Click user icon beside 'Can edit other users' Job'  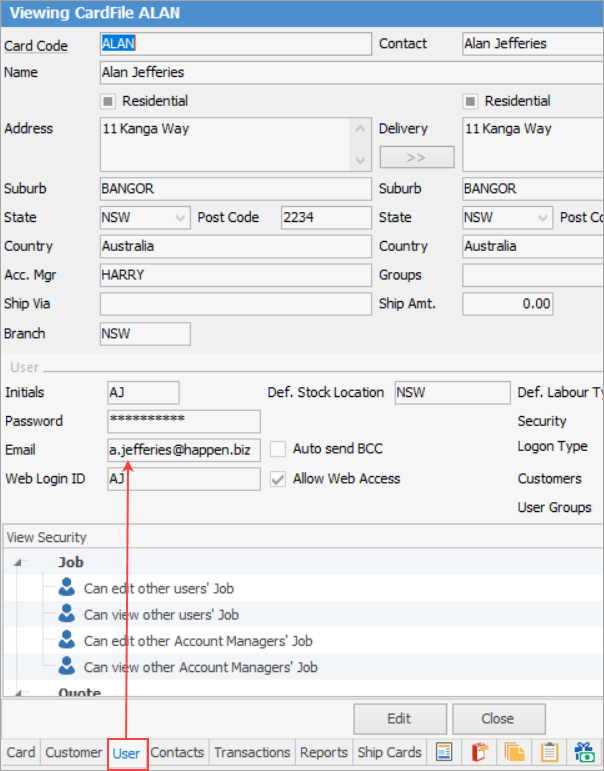[67, 588]
